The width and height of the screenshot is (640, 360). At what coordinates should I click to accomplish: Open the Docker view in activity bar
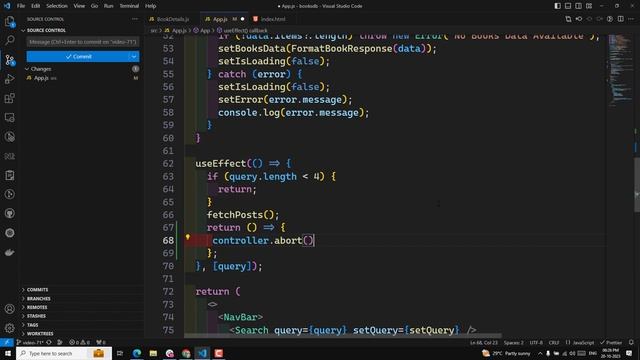pos(9,252)
